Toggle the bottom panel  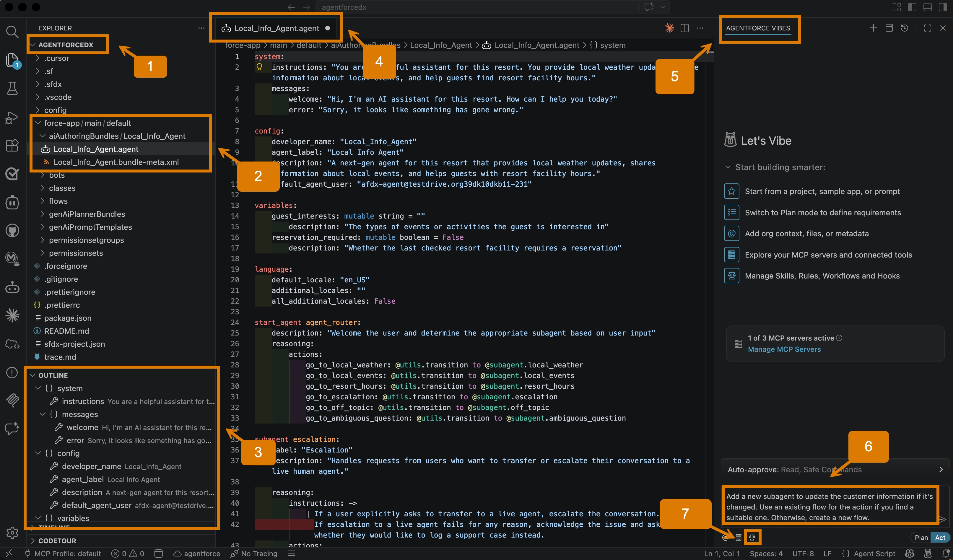(x=927, y=7)
